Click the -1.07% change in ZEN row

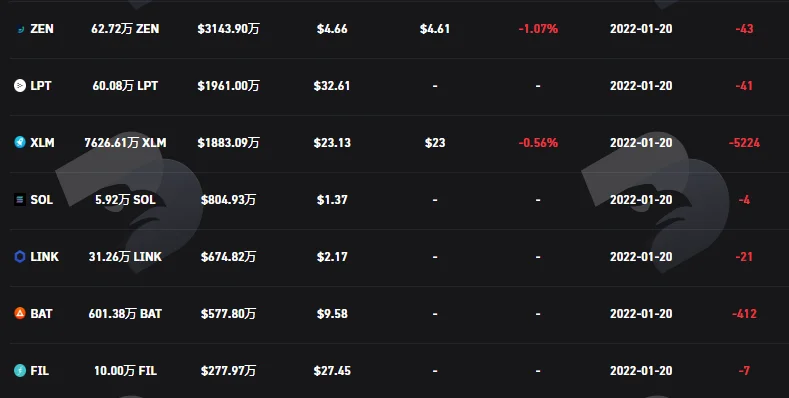point(538,29)
